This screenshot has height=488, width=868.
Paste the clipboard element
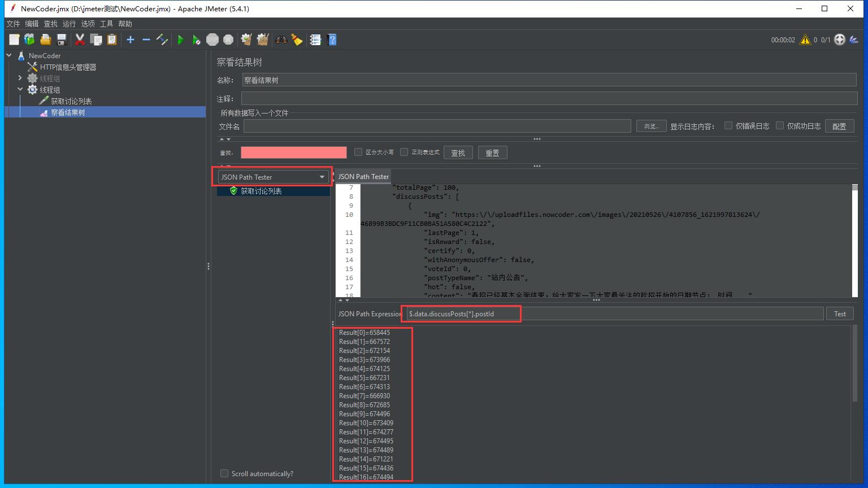click(x=112, y=40)
